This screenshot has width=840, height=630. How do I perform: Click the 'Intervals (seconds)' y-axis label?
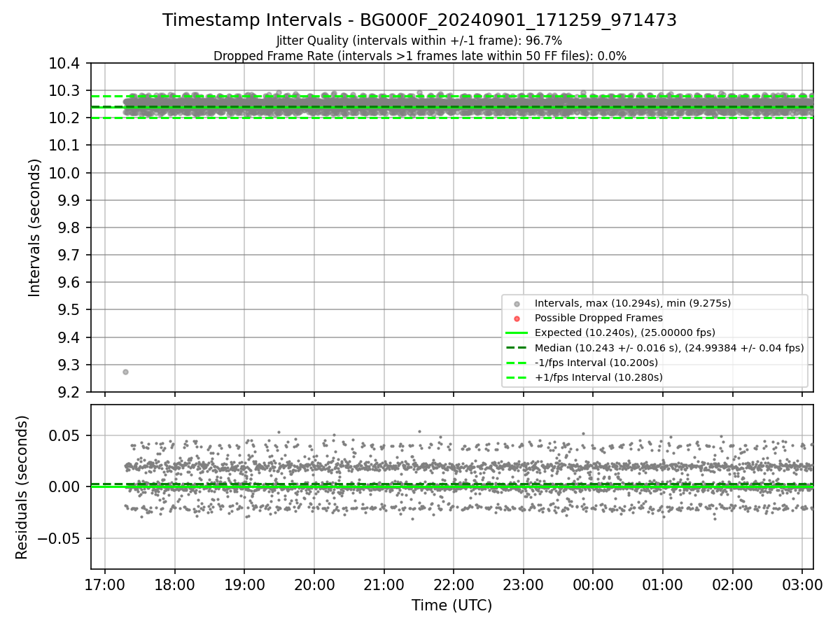[x=35, y=227]
